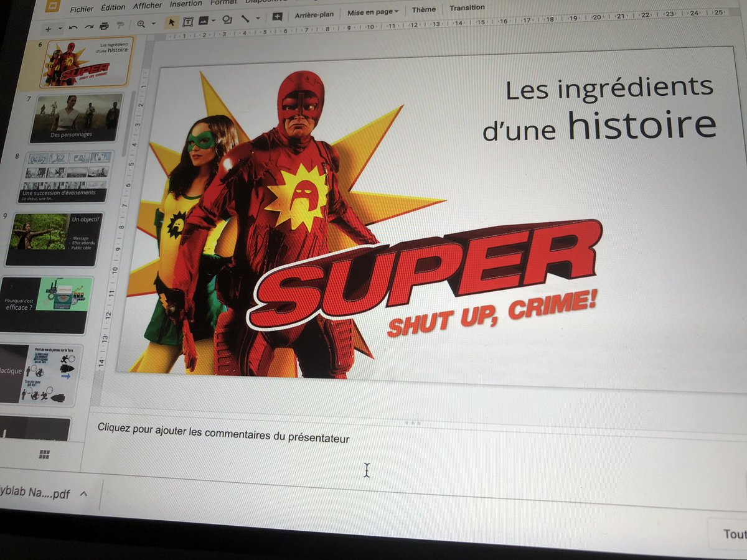
Task: Redo the last action
Action: click(89, 27)
